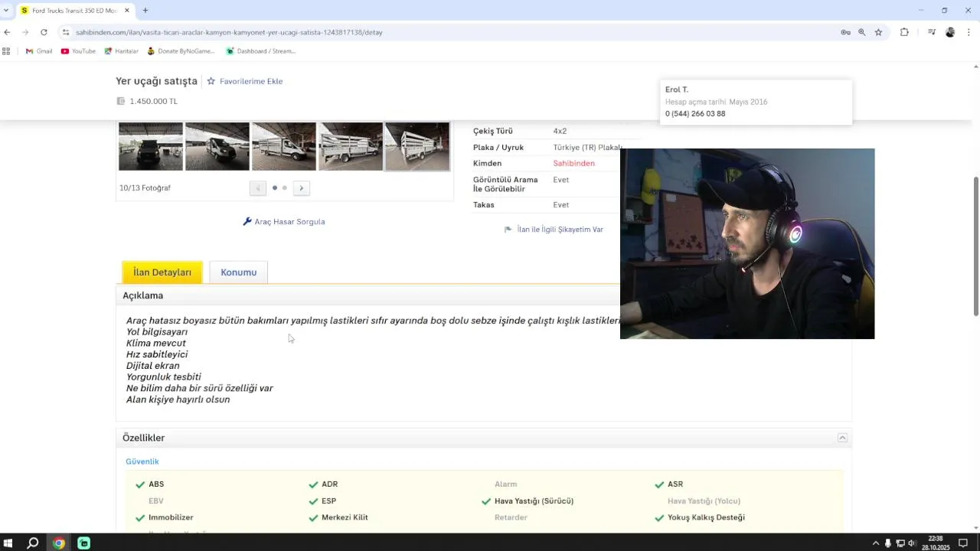Open the Windows Start menu

8,543
